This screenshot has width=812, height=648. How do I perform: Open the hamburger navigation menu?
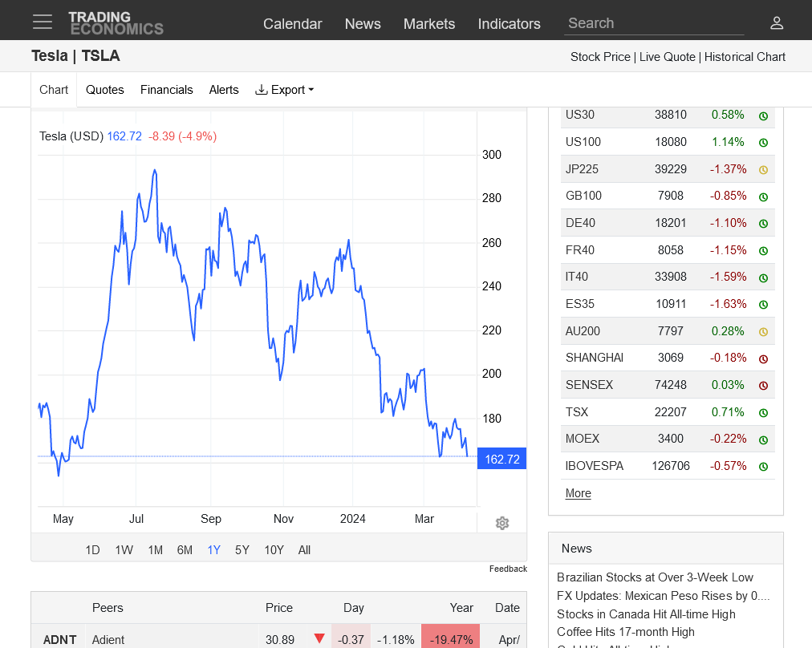tap(43, 22)
